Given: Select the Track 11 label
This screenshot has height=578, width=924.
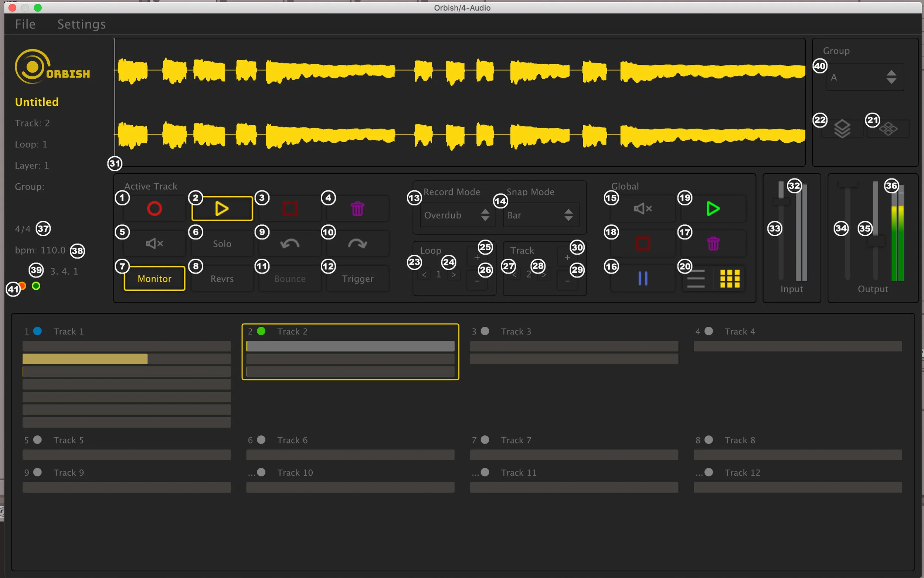Looking at the screenshot, I should (519, 473).
